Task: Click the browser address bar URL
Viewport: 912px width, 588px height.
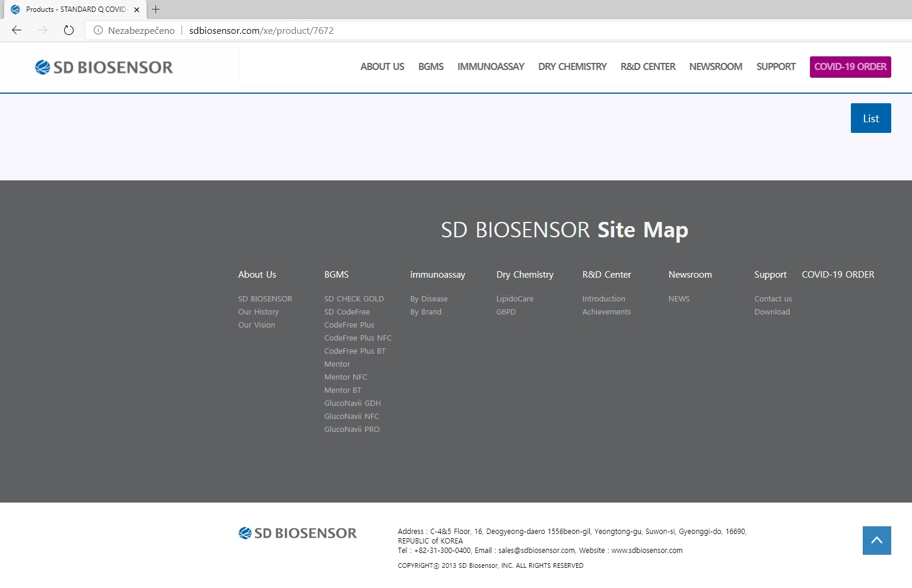Action: [261, 30]
